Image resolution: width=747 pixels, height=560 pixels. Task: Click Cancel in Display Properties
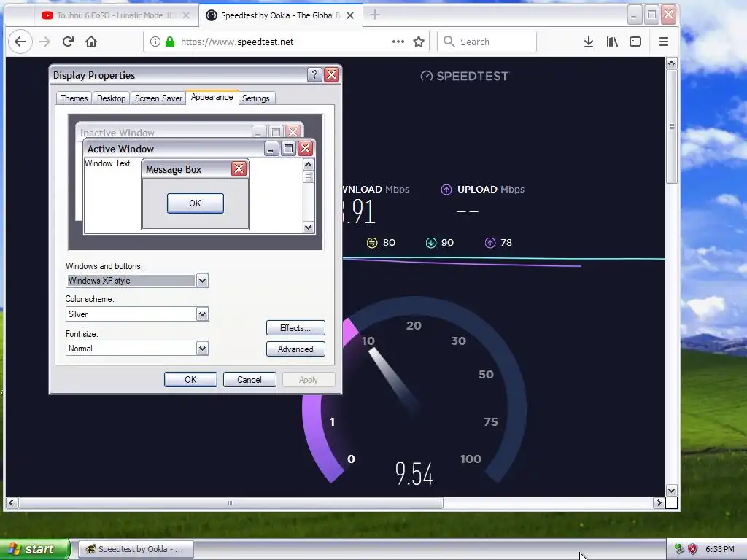tap(249, 379)
